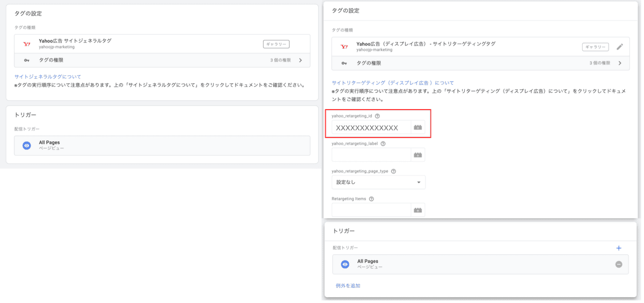Click help icon next to Retargeting Items
Screen dimensions: 644x303
tap(371, 199)
